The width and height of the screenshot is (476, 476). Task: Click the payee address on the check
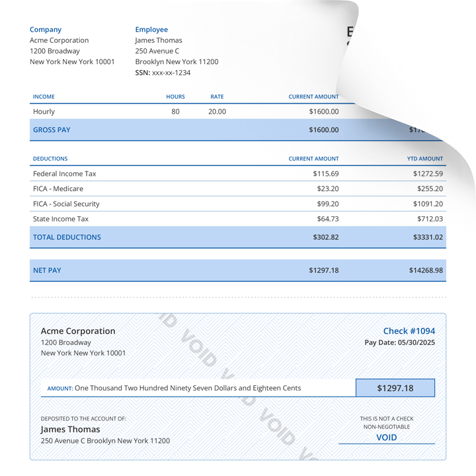coord(105,441)
